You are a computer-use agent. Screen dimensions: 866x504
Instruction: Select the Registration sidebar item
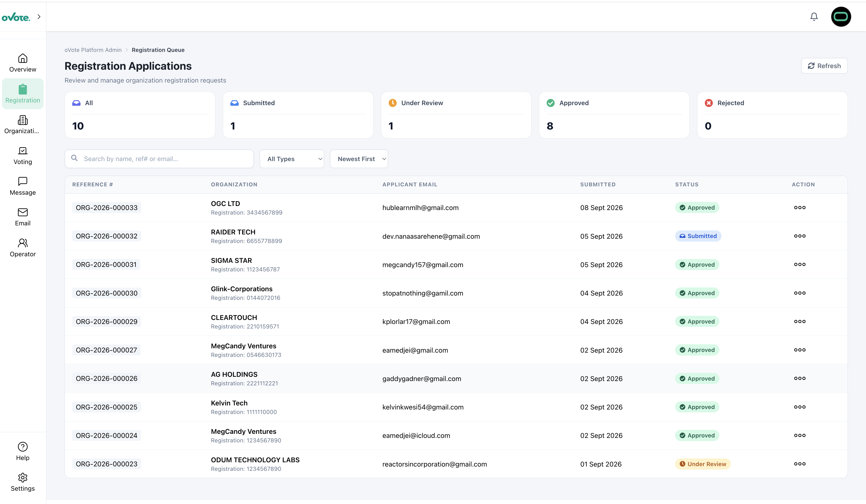pos(23,93)
